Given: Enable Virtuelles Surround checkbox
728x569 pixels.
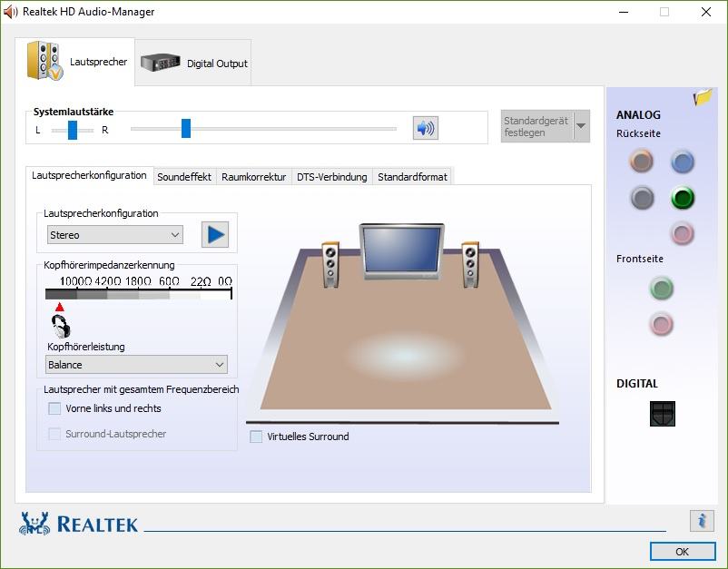Looking at the screenshot, I should tap(256, 437).
